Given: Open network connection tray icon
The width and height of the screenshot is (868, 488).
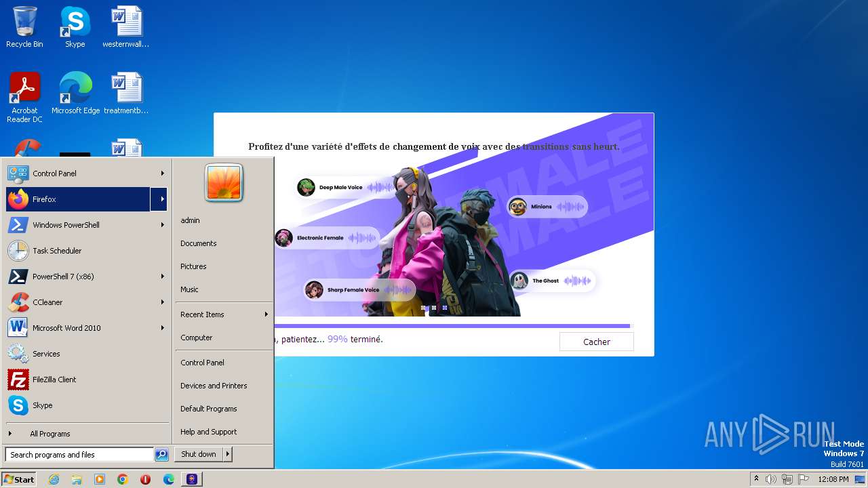Looking at the screenshot, I should coord(787,479).
